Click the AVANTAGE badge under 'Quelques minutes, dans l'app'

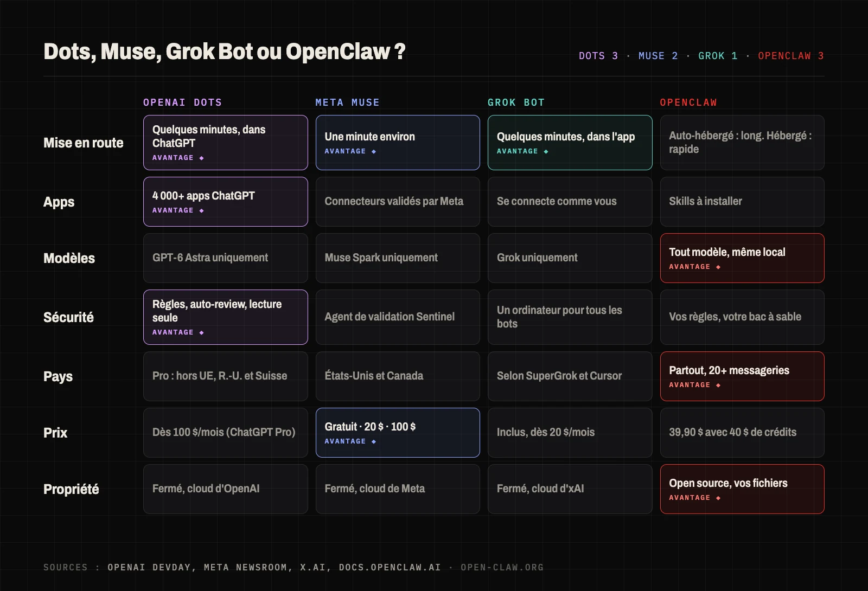click(x=523, y=151)
